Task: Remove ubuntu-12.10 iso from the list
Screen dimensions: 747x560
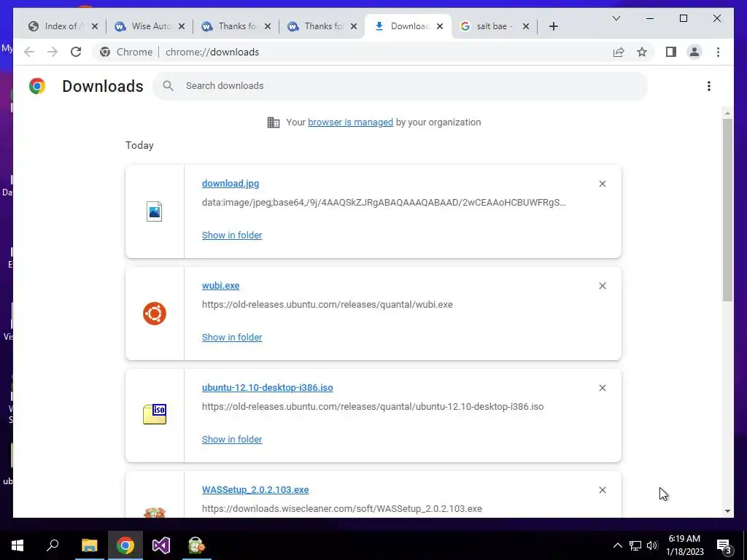Action: 603,388
